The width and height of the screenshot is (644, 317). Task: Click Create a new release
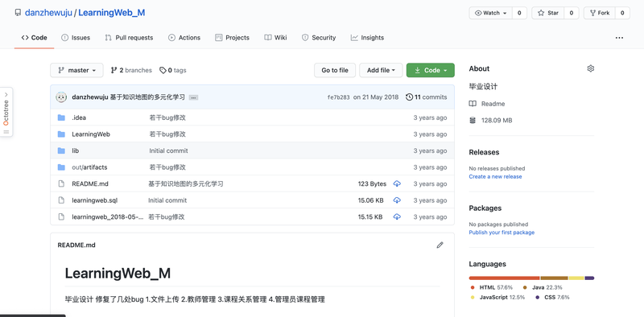(495, 176)
